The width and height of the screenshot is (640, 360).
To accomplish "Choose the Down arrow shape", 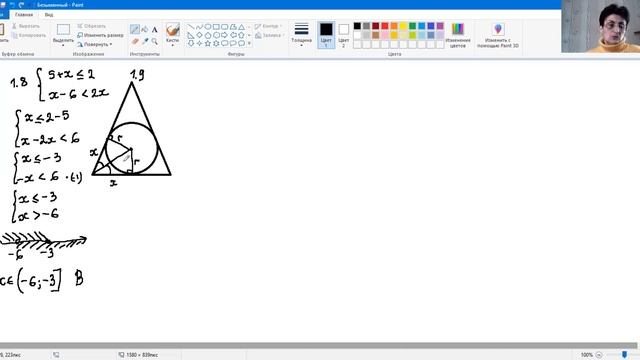I will click(x=191, y=43).
